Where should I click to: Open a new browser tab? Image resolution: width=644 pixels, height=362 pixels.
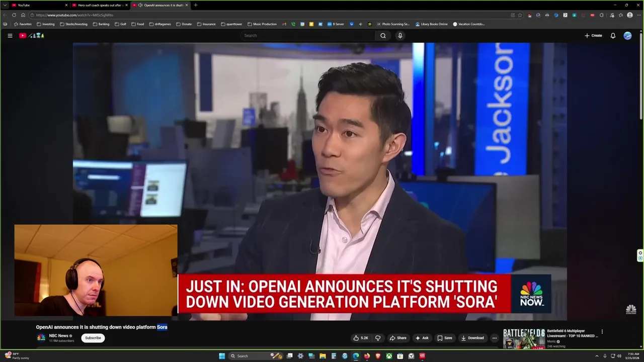point(196,5)
